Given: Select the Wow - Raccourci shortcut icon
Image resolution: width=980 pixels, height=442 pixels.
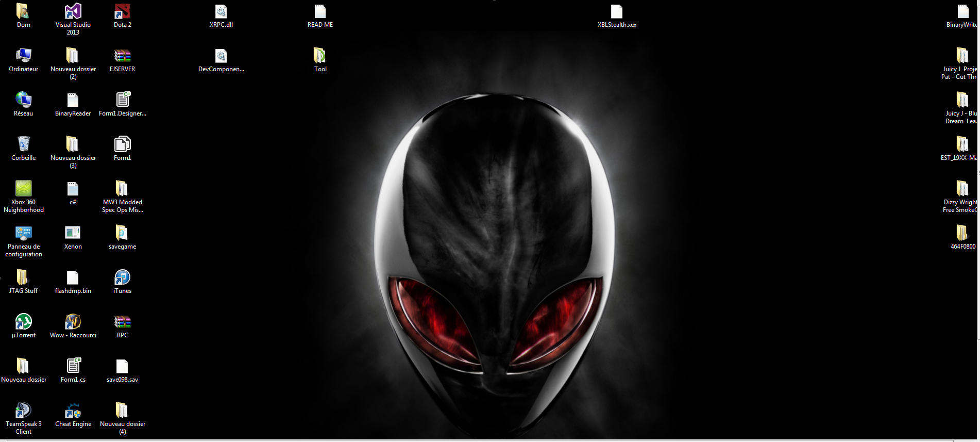Looking at the screenshot, I should (x=73, y=322).
